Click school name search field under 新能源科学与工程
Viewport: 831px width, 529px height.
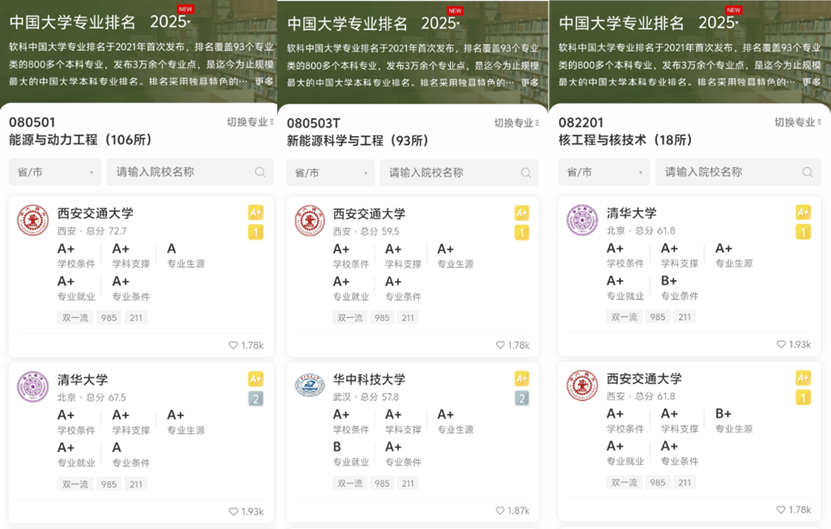pyautogui.click(x=450, y=172)
